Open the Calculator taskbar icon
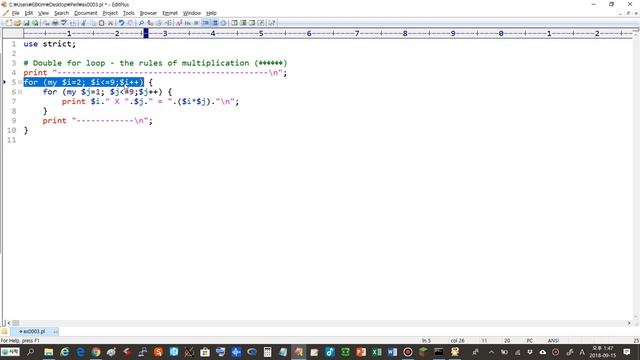The width and height of the screenshot is (640, 360). point(267,352)
